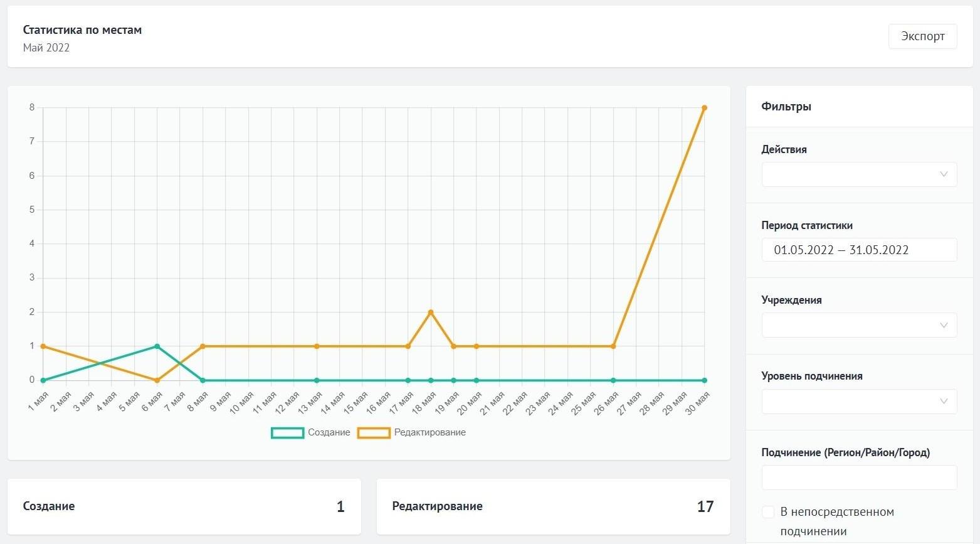980x544 pixels.
Task: Toggle the orange Редактирование legend swatch
Action: 374,433
